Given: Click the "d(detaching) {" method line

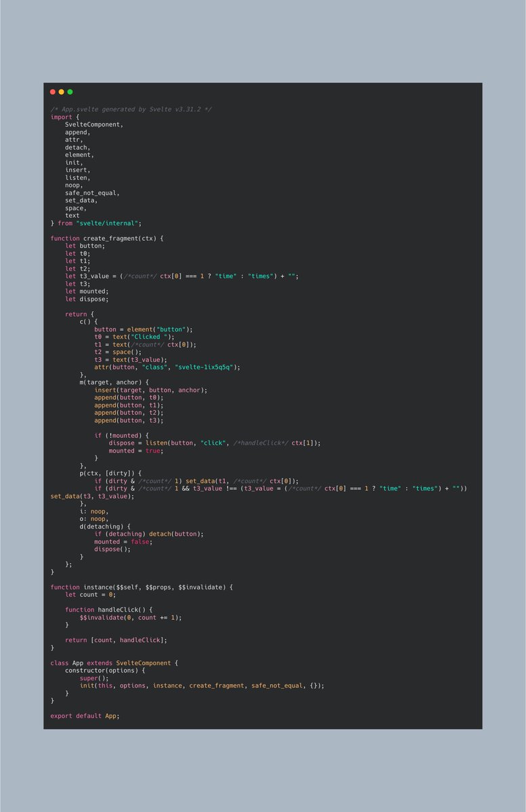Looking at the screenshot, I should (106, 526).
